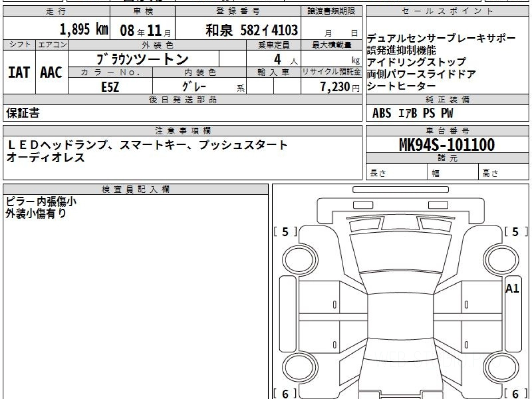Click デュアルセンサーブレーキサポー sales point

click(x=442, y=38)
